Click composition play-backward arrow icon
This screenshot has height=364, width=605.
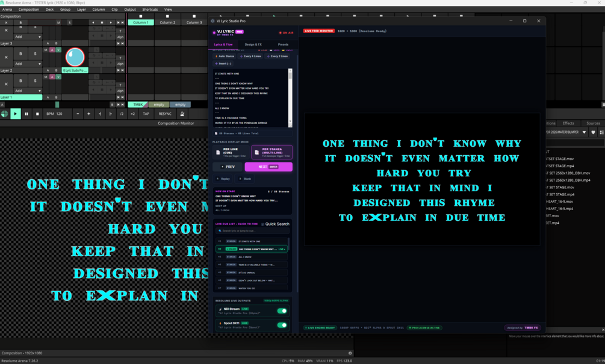93,22
